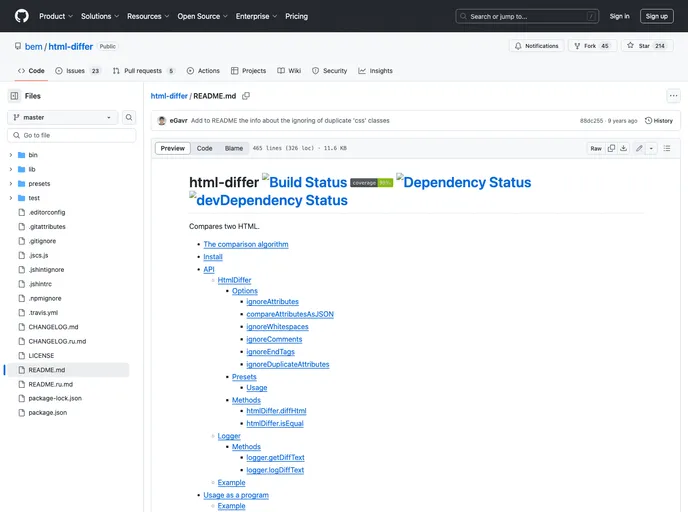Screen dimensions: 688x512
Task: Open the outline list icon
Action: (667, 148)
